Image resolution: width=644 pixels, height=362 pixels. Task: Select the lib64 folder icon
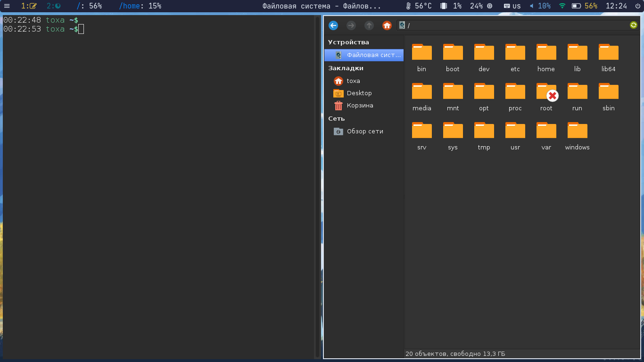click(609, 52)
